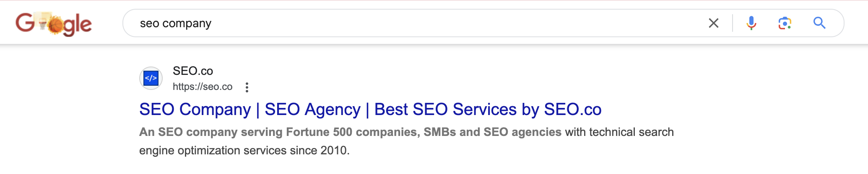Click the SEO.co site name

(x=193, y=71)
